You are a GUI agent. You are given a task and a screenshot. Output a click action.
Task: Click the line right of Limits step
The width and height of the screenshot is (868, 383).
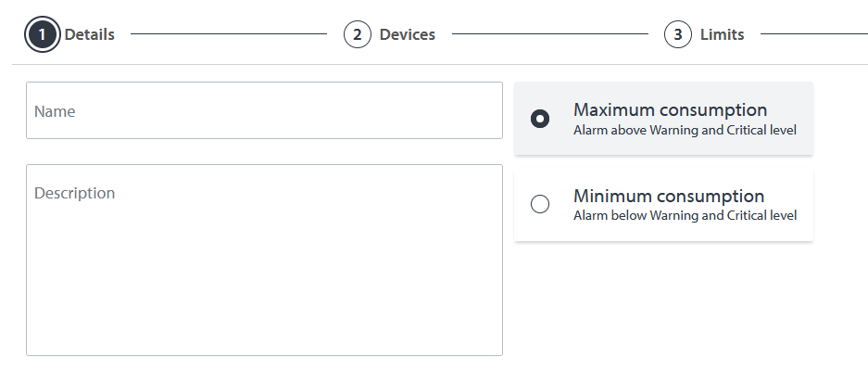(x=813, y=35)
